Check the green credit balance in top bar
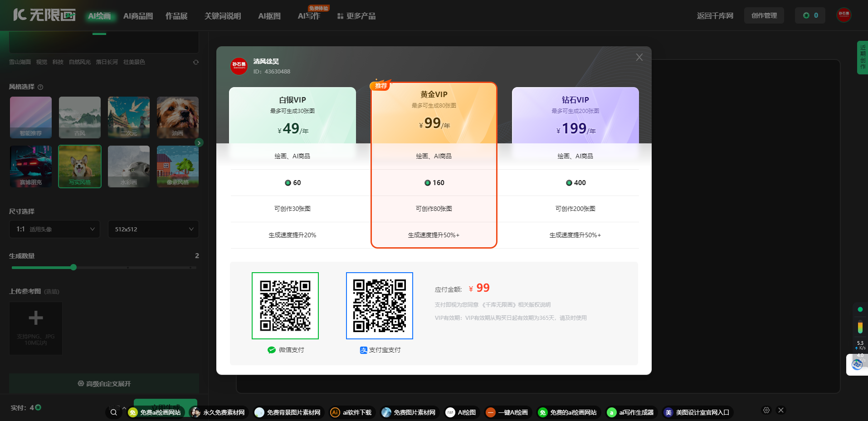The image size is (868, 421). point(810,15)
